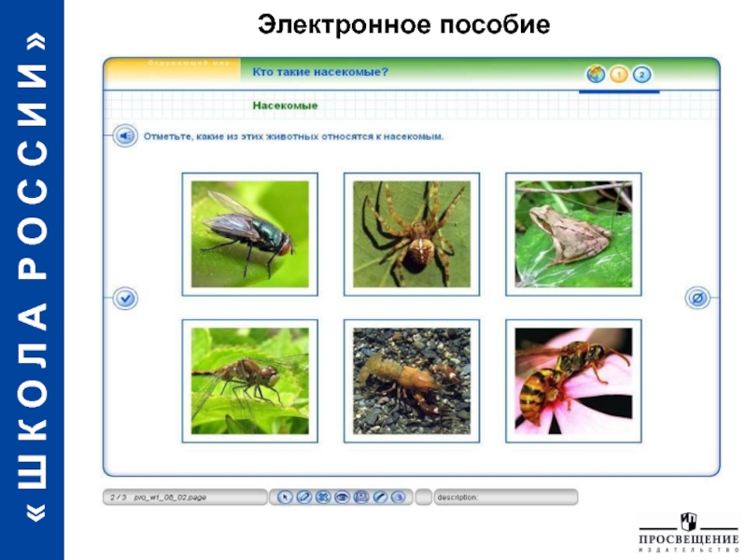Click the eye view icon in toolbar
The image size is (747, 560).
tap(342, 497)
